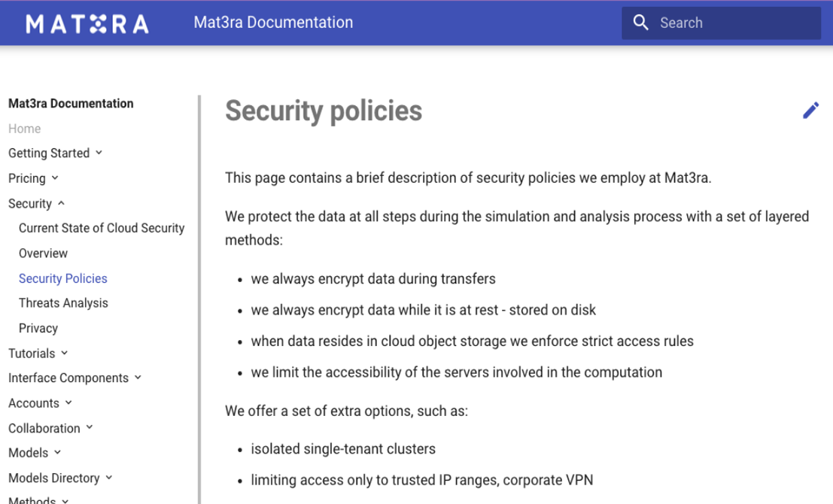The width and height of the screenshot is (833, 504).
Task: Focus the Search input field
Action: pos(721,23)
